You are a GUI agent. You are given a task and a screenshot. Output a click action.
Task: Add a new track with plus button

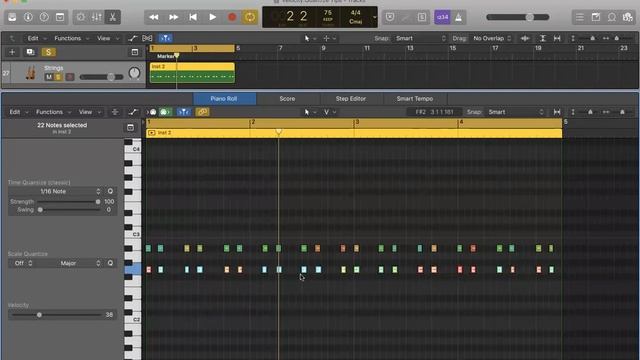pyautogui.click(x=12, y=52)
